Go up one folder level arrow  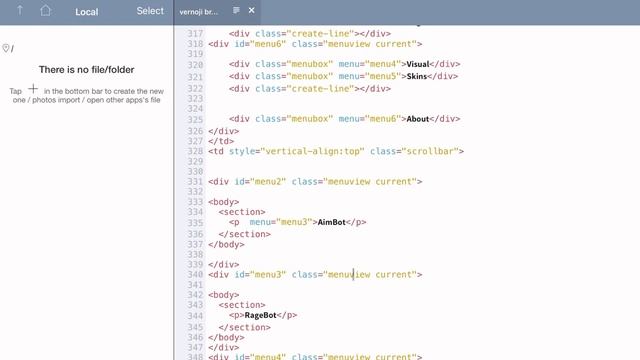tap(20, 10)
